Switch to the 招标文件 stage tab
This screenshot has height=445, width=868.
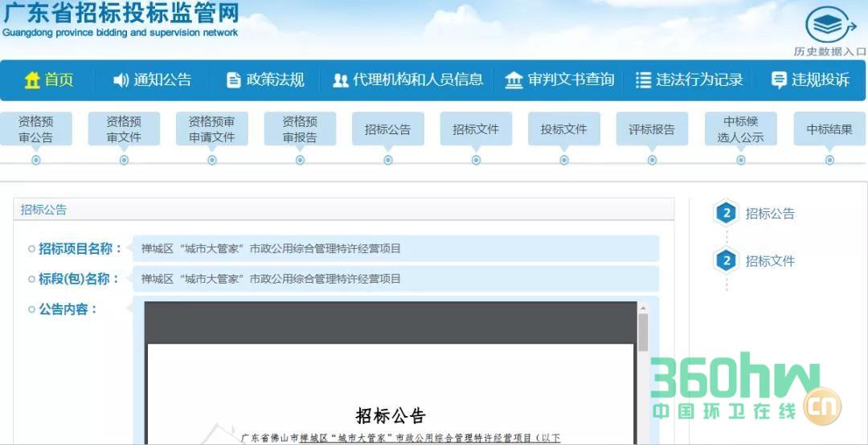click(476, 129)
